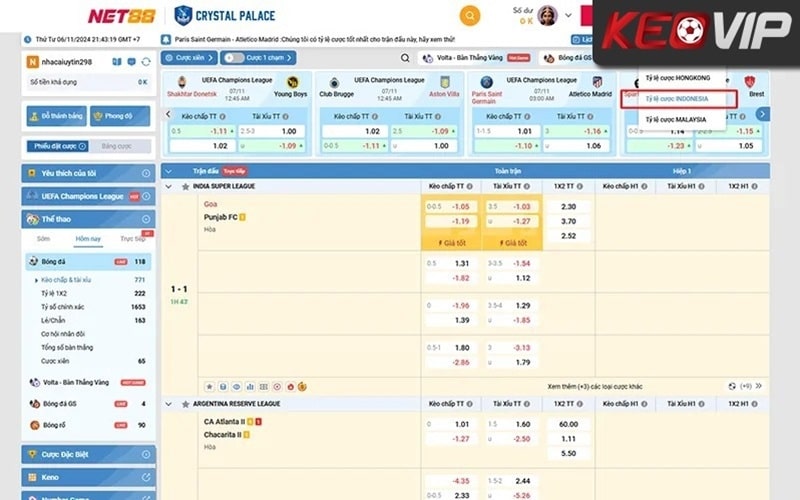800x500 pixels.
Task: Switch to the Bảng cược tab
Action: tap(117, 146)
